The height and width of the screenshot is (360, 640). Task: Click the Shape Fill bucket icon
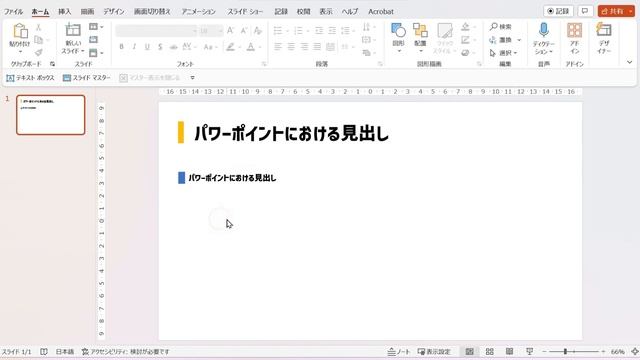[465, 27]
